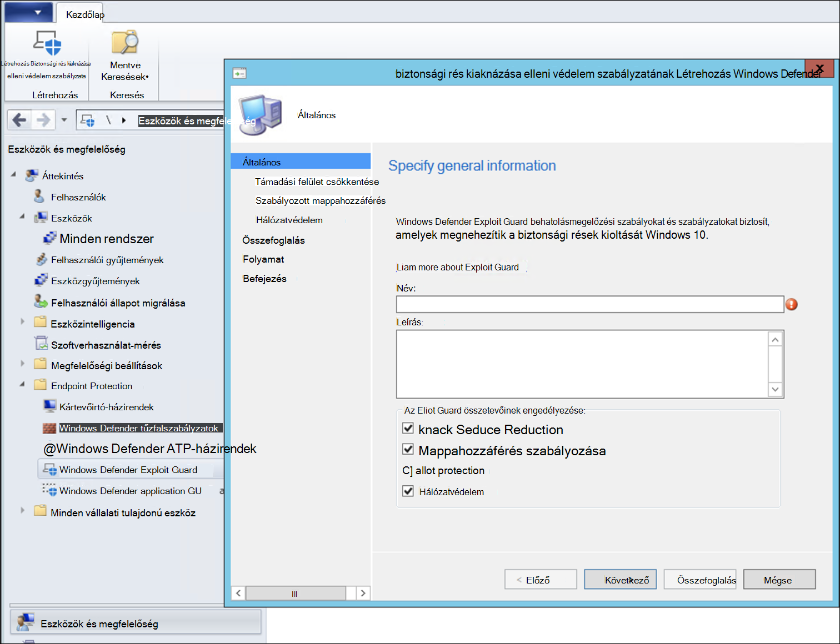Open the blue application menu dropdown
This screenshot has width=840, height=644.
29,12
